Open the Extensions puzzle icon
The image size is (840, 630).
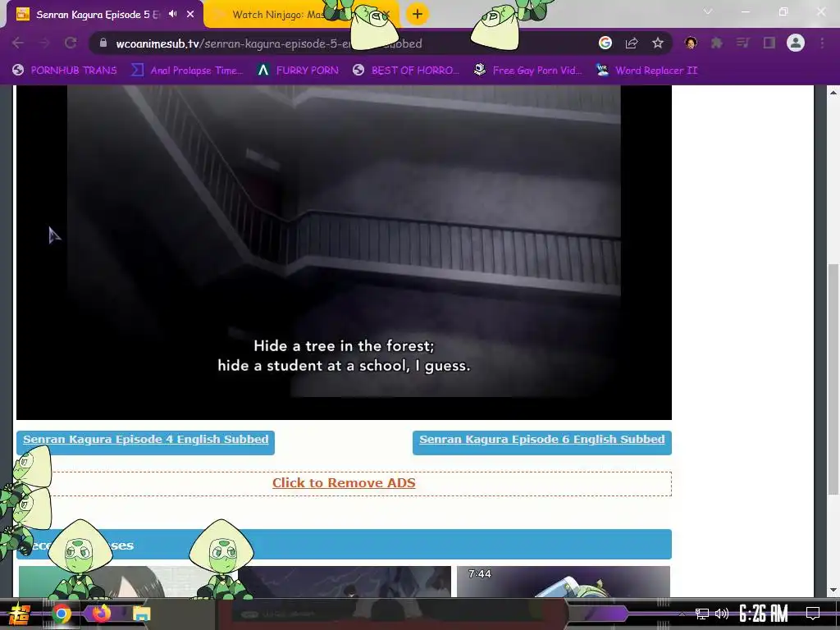coord(716,43)
